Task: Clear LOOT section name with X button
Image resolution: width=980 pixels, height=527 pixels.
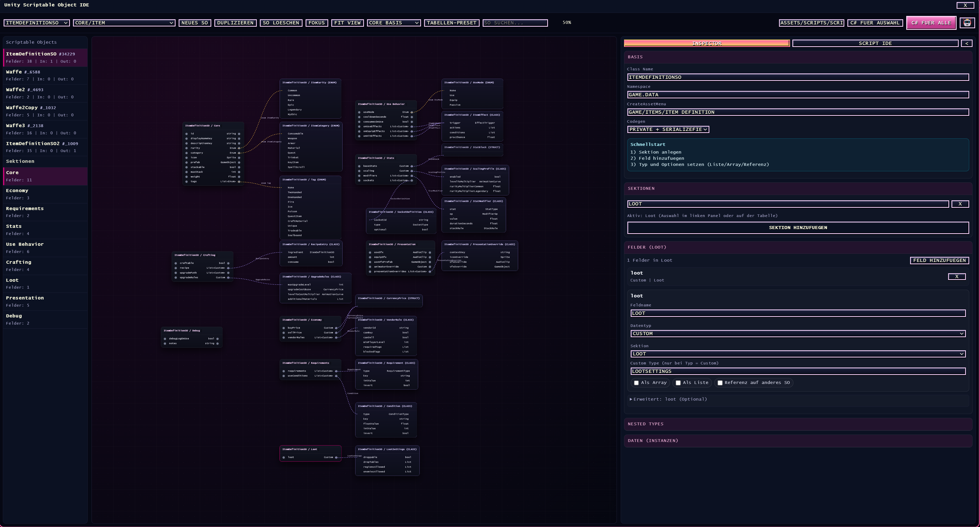Action: (960, 204)
